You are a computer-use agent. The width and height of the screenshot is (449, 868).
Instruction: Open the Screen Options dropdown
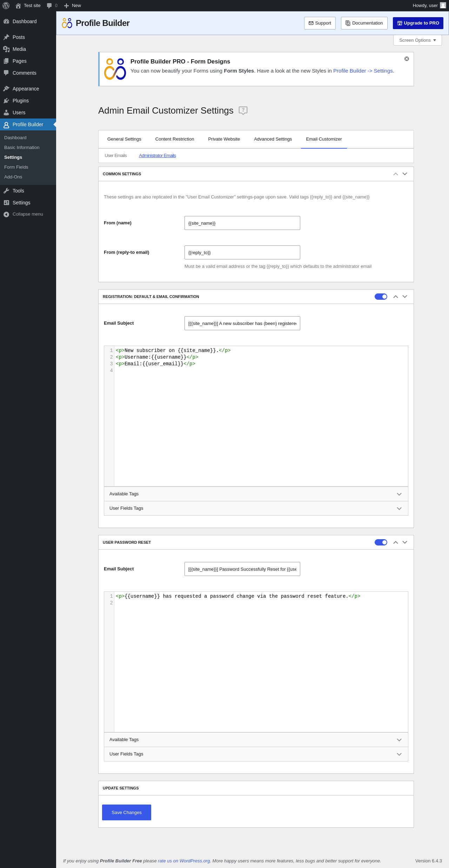(x=417, y=40)
